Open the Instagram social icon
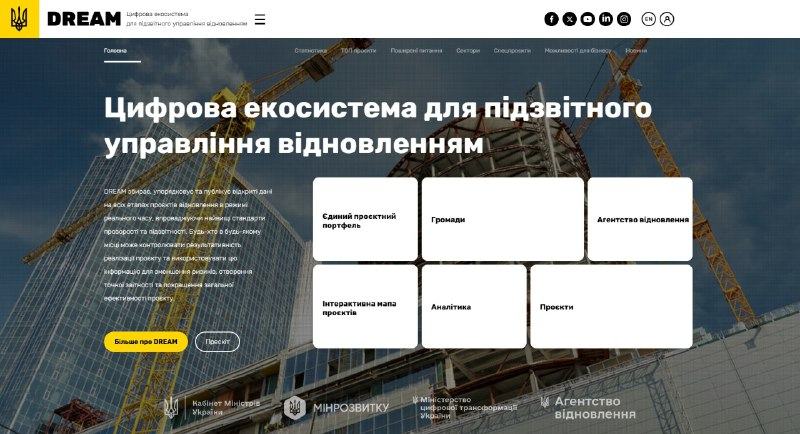Screen dimensions: 800x434 (x=623, y=19)
